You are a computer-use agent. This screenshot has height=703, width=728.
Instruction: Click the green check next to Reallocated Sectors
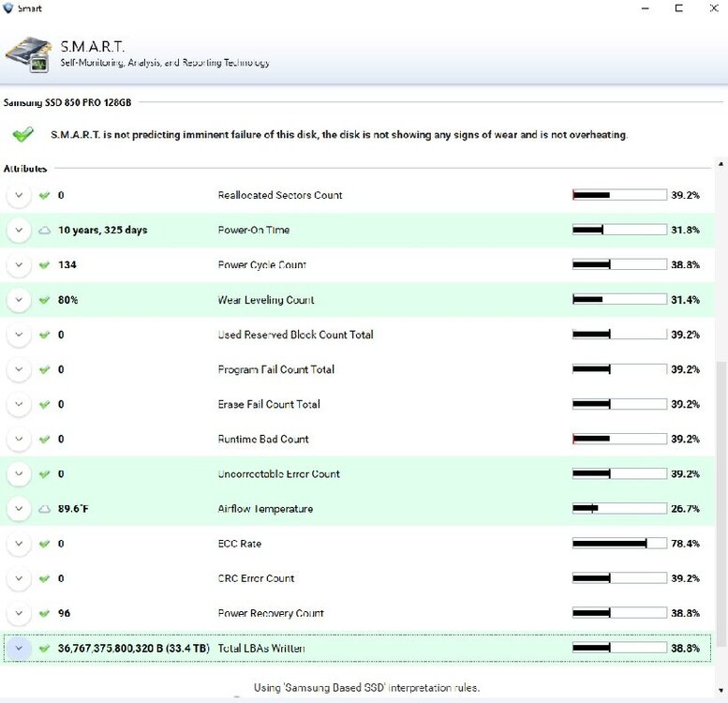tap(44, 196)
